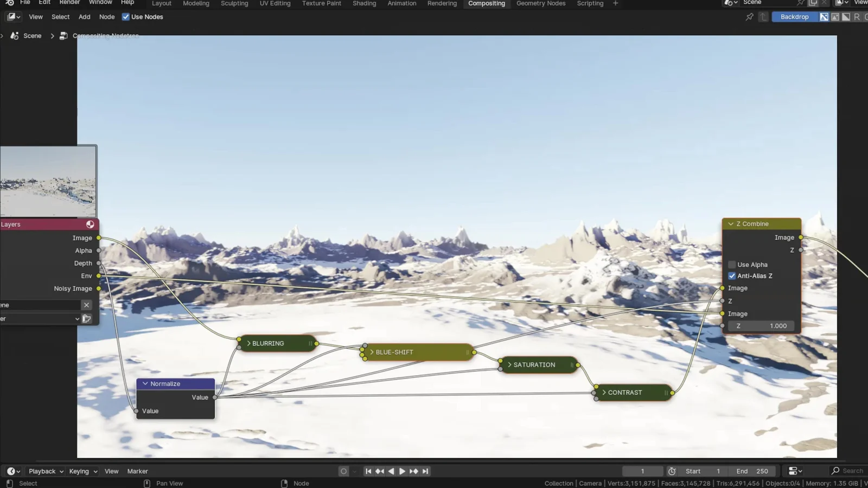Viewport: 868px width, 488px height.
Task: Pin the node tree with pin icon
Action: 749,17
